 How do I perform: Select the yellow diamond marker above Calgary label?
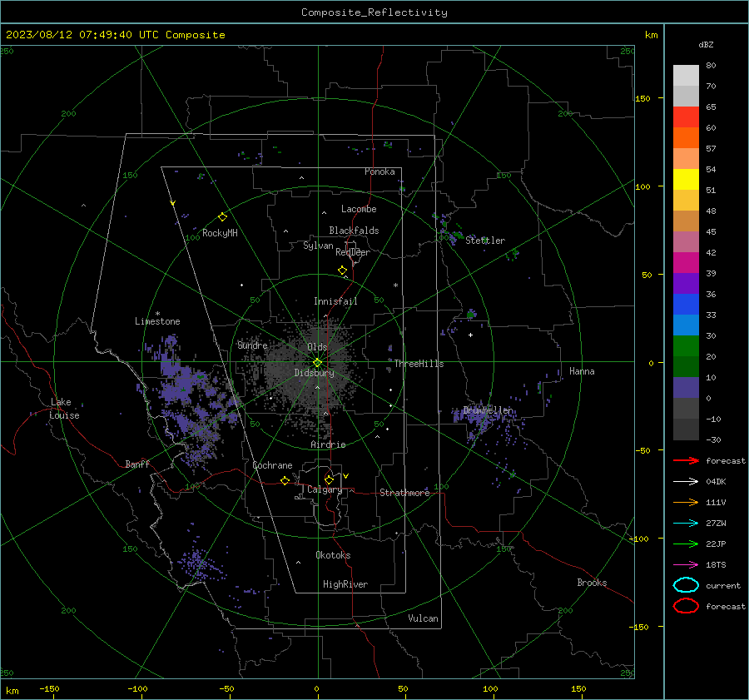pyautogui.click(x=329, y=479)
